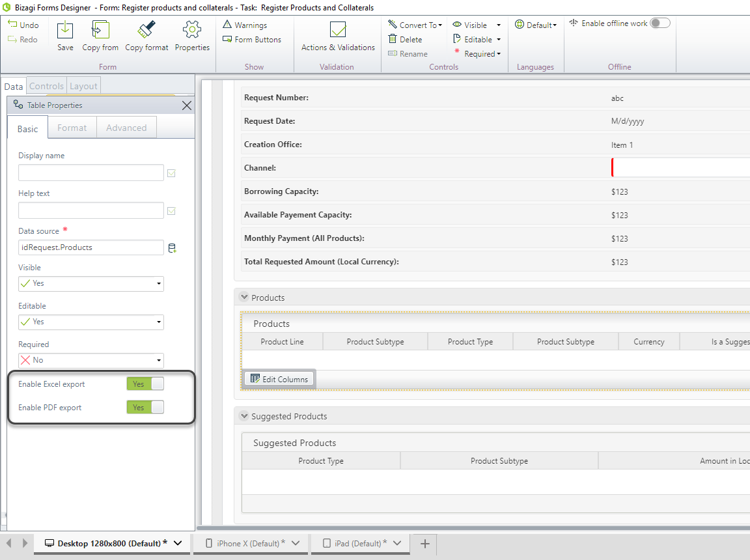Turn off Enable Excel export
Viewport: 750px width, 560px height.
145,384
